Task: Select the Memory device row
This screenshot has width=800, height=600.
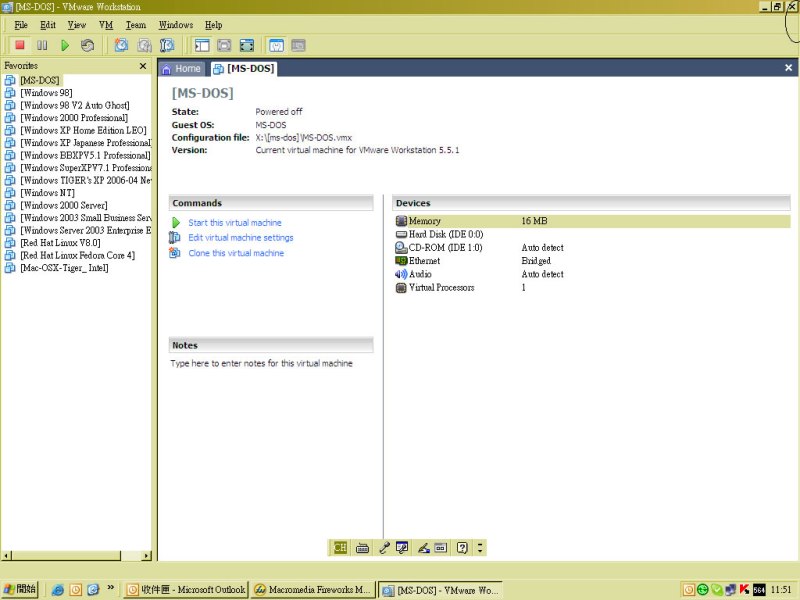Action: click(592, 221)
